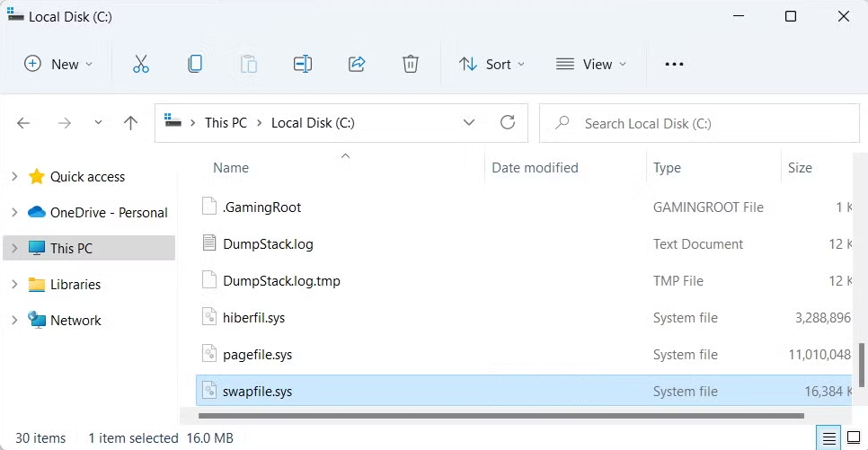Click the Cut scissors icon

pos(140,64)
